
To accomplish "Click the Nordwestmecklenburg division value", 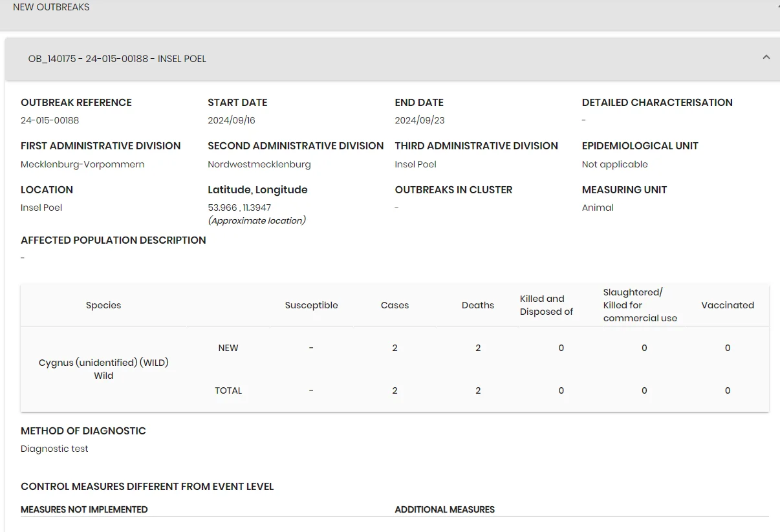I will click(x=259, y=164).
